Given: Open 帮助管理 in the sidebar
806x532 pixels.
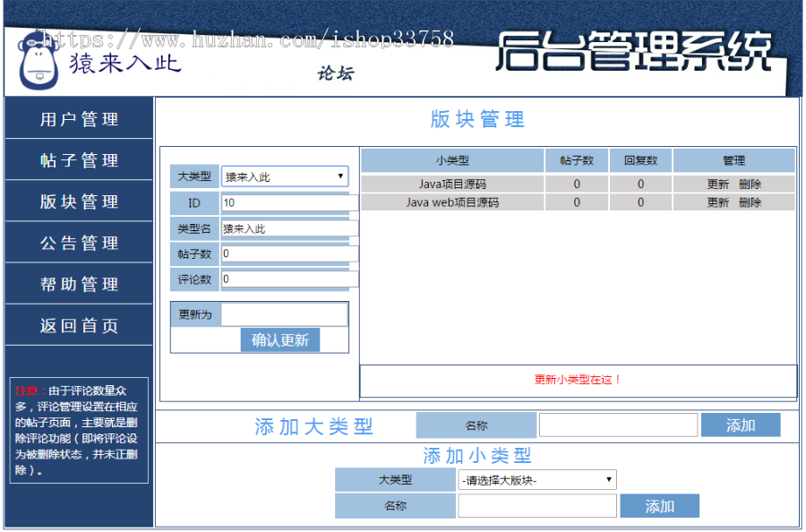Looking at the screenshot, I should [x=79, y=284].
